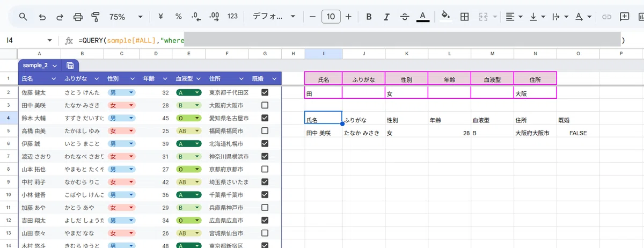
Task: Open more number formats (123)
Action: [232, 17]
